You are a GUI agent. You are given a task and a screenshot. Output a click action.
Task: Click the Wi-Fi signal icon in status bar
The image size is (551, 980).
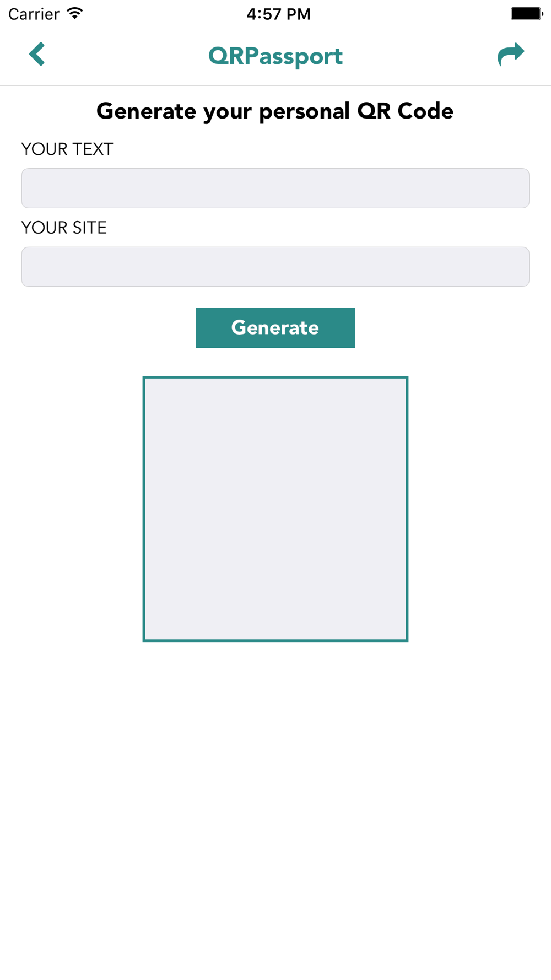pyautogui.click(x=75, y=13)
